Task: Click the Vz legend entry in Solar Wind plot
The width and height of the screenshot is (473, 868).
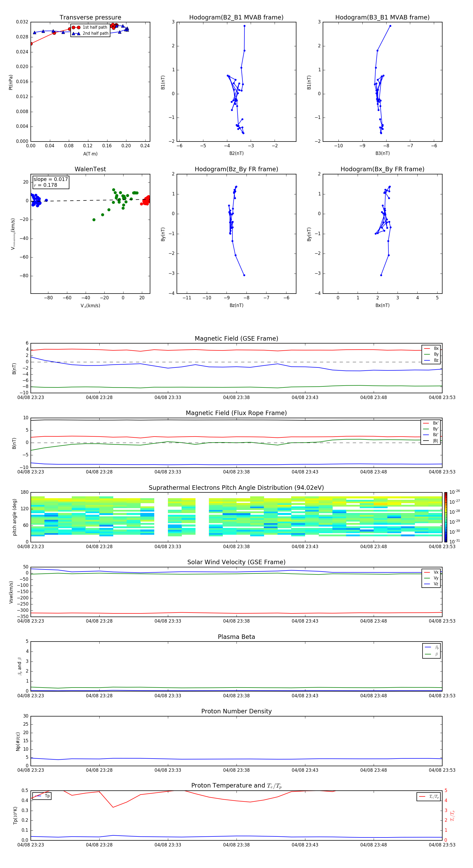Action: (x=431, y=584)
